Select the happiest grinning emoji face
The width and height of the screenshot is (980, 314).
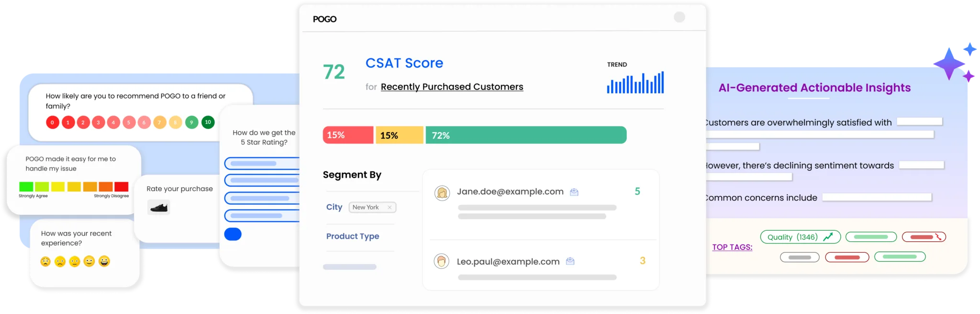pos(104,261)
